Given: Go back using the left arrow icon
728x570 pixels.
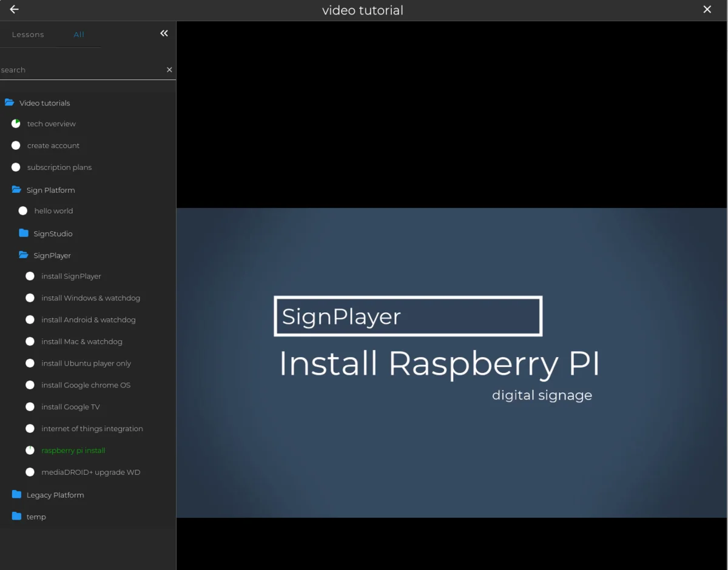Looking at the screenshot, I should click(15, 10).
